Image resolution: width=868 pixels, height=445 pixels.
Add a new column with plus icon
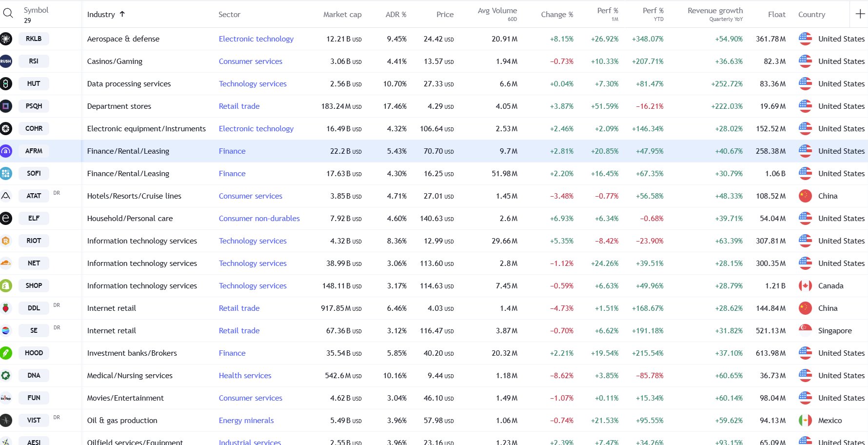[860, 14]
